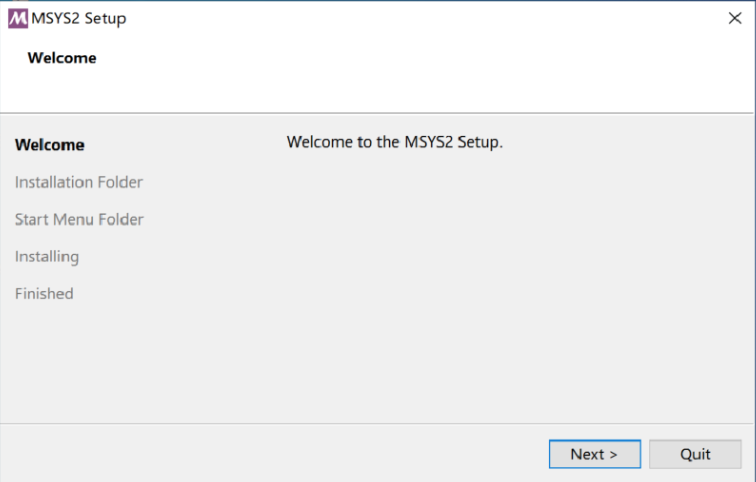
Task: Select the Installation Folder step
Action: coord(79,182)
